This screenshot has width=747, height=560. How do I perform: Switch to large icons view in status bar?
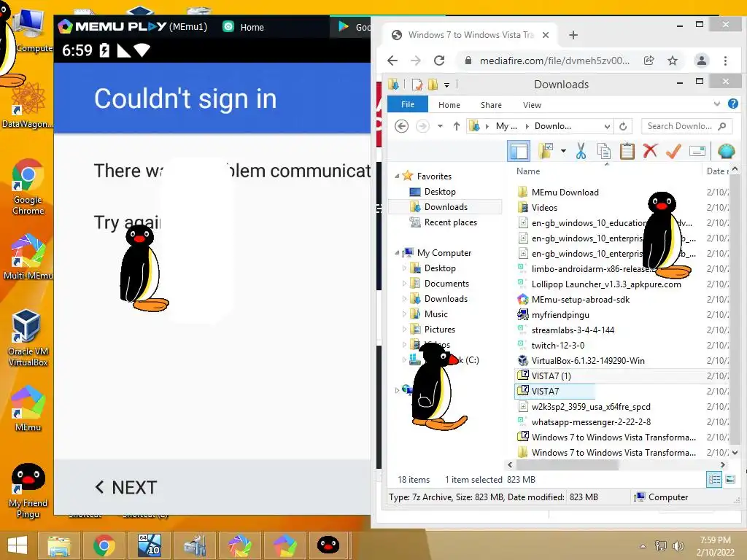[729, 480]
